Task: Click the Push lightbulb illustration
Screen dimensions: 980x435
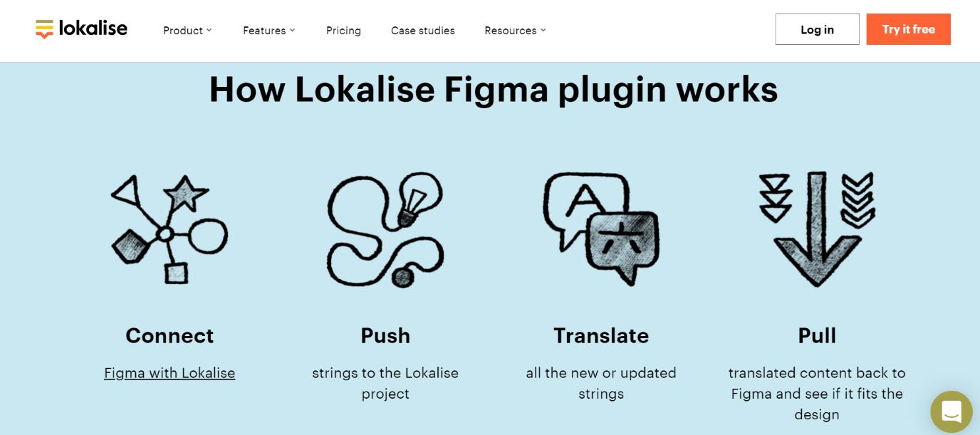Action: pyautogui.click(x=385, y=229)
